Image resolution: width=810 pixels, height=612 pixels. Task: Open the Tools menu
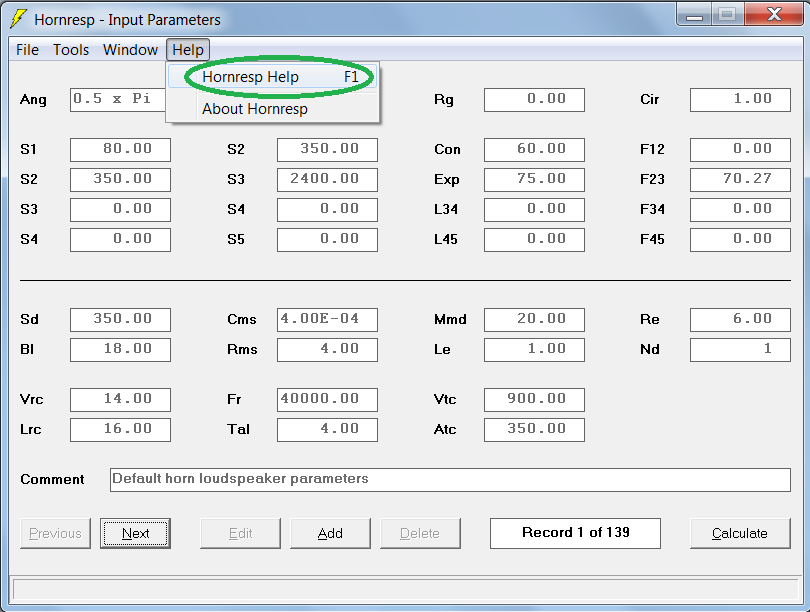pyautogui.click(x=71, y=50)
